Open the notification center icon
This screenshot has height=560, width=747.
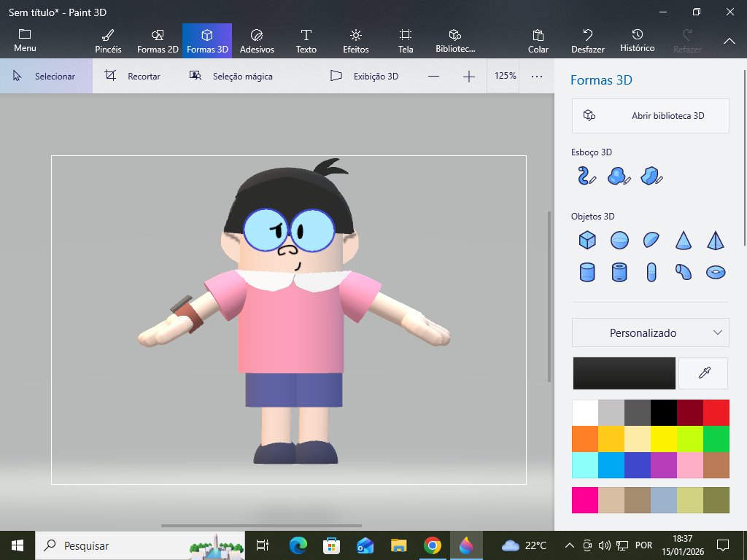click(723, 545)
